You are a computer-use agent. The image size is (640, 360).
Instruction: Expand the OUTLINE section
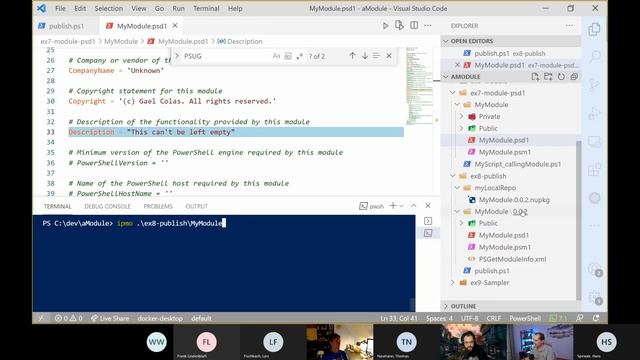coord(446,306)
